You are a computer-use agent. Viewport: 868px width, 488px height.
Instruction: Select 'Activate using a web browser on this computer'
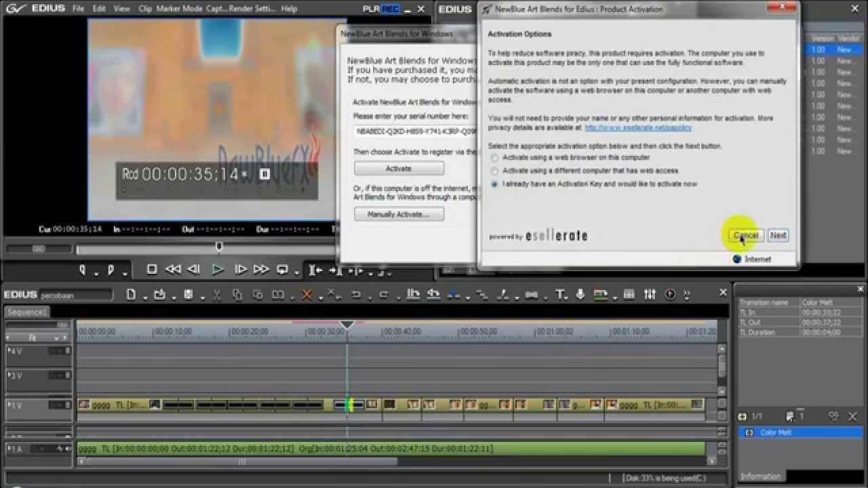click(494, 158)
